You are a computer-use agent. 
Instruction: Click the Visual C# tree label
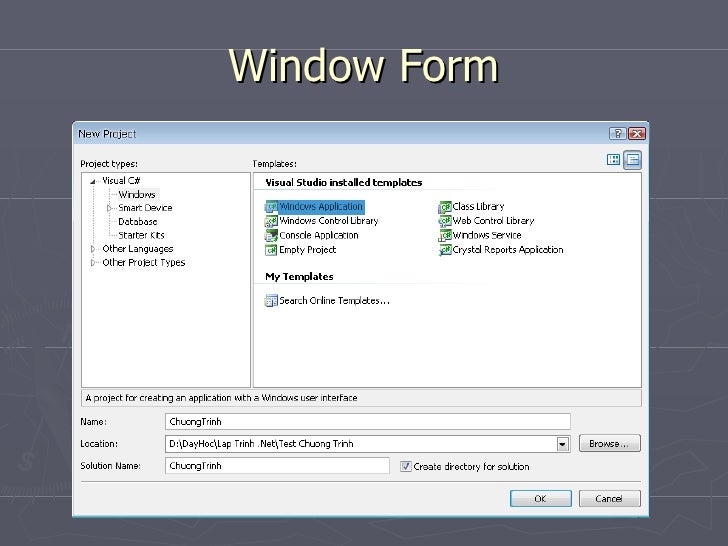(x=121, y=181)
